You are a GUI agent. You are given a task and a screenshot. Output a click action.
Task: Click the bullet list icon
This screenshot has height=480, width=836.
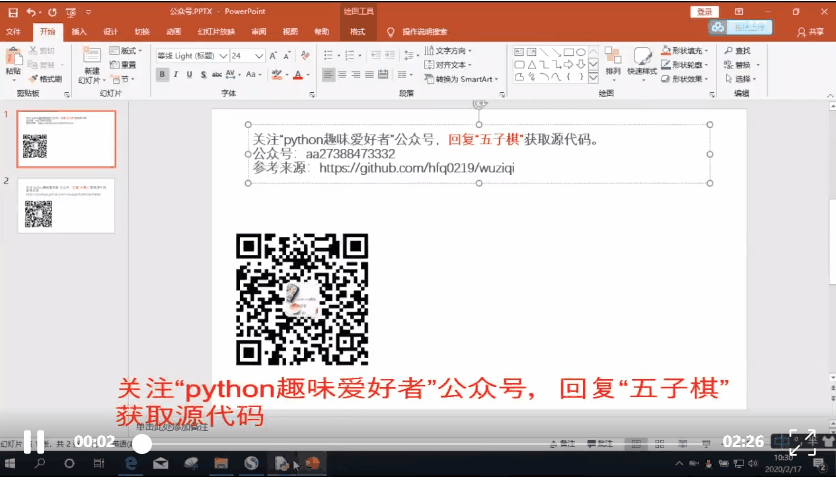point(328,55)
